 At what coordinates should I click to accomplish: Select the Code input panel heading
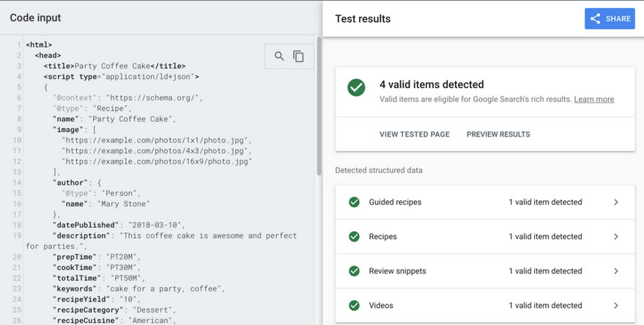35,18
